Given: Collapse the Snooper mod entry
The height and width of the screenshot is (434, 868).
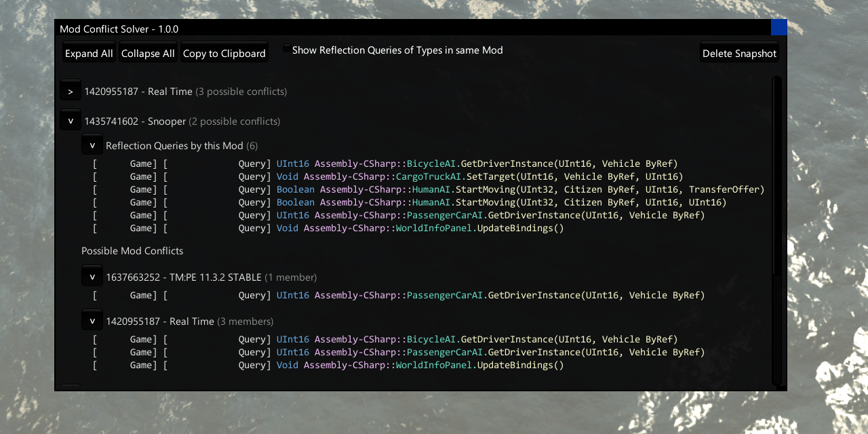Looking at the screenshot, I should click(x=70, y=119).
